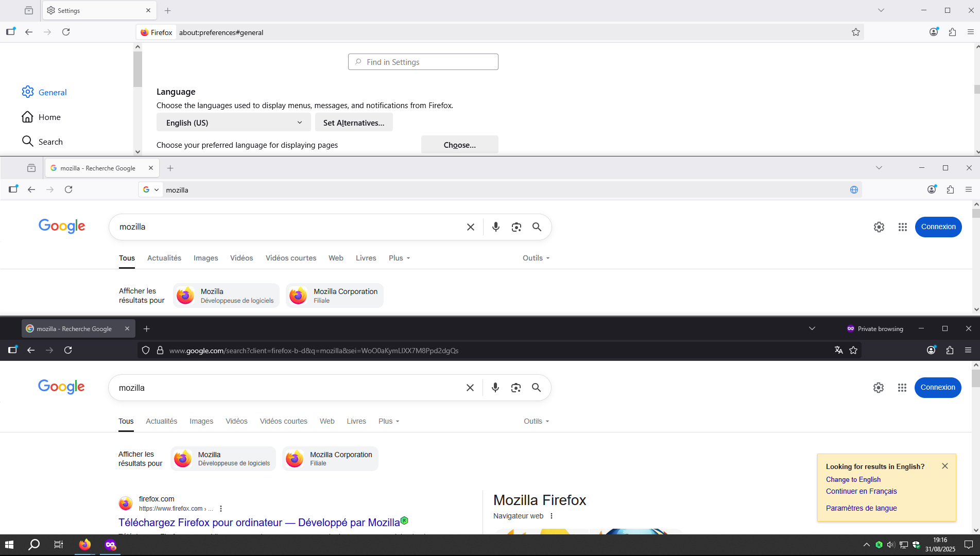
Task: Click the translate page icon in the private window
Action: tap(839, 350)
